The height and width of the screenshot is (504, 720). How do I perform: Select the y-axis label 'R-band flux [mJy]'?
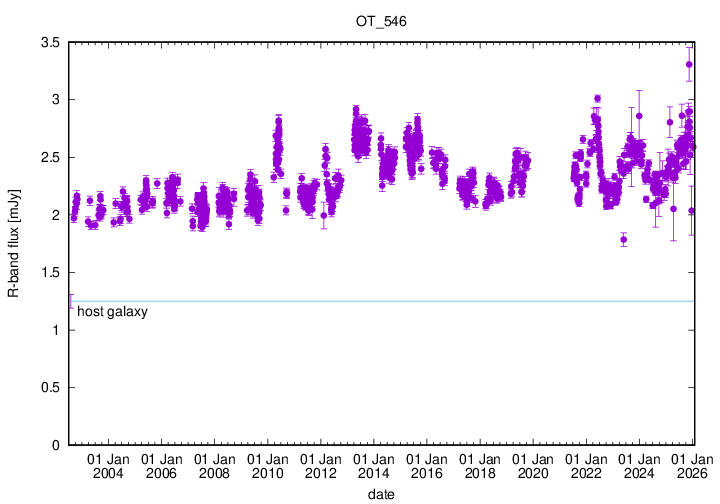point(14,243)
